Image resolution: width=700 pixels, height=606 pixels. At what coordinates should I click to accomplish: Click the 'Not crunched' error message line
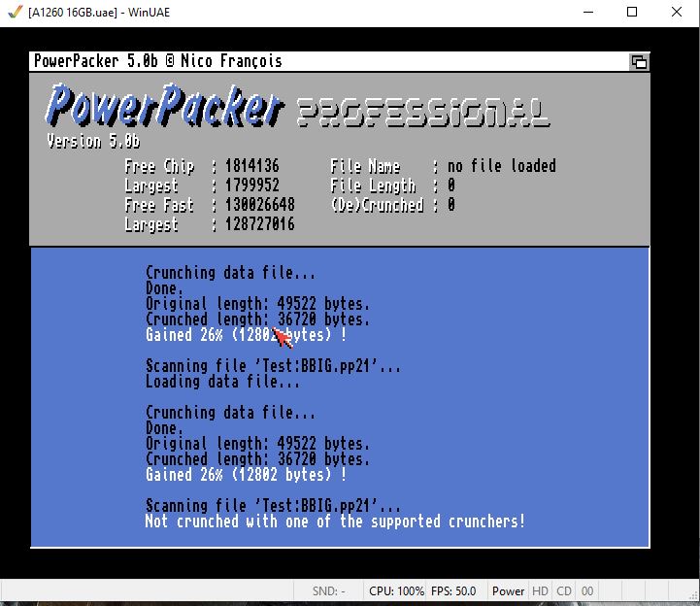[x=335, y=522]
